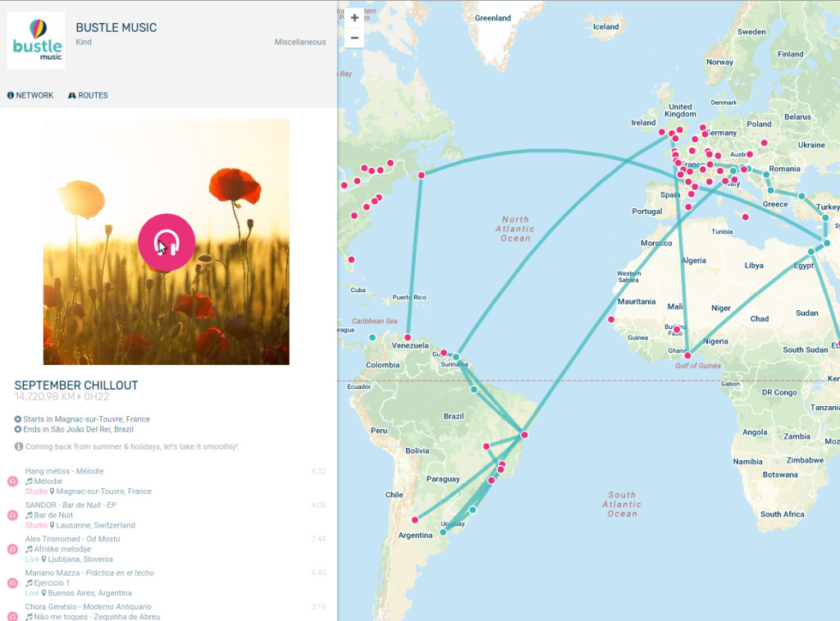840x621 pixels.
Task: Click the pink marker in Poland
Action: click(764, 143)
